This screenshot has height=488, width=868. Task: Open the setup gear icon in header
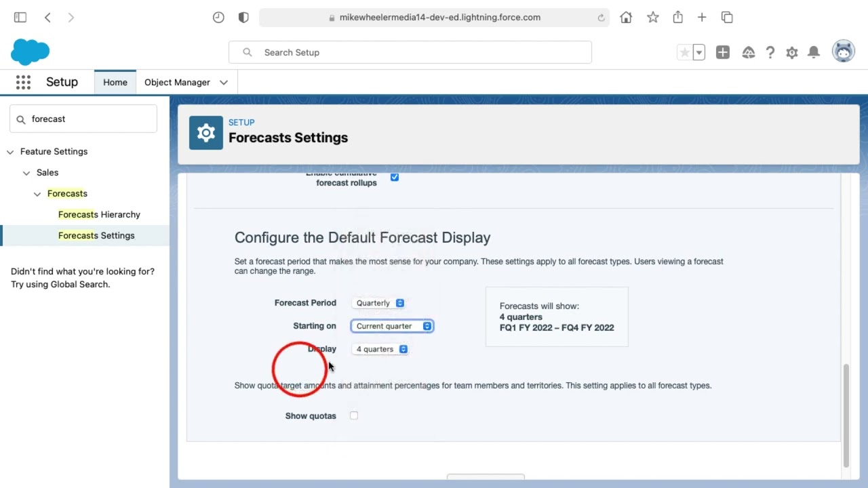tap(792, 52)
